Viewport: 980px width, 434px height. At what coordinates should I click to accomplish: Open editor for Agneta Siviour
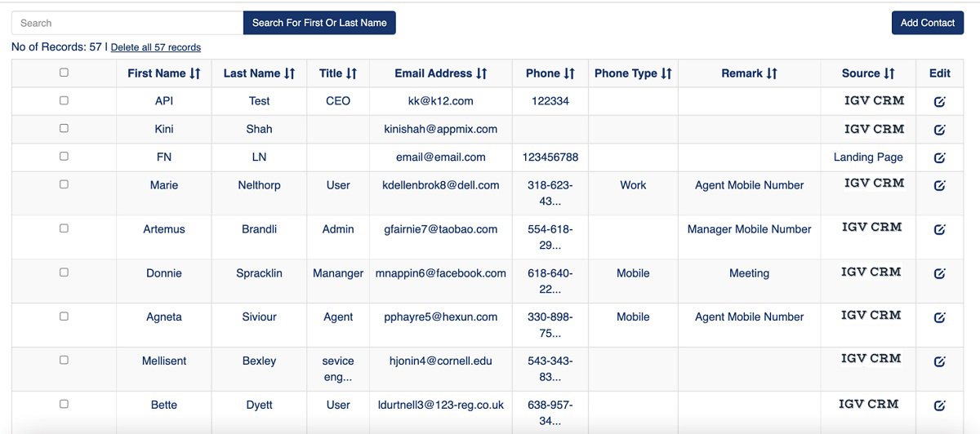pyautogui.click(x=939, y=317)
